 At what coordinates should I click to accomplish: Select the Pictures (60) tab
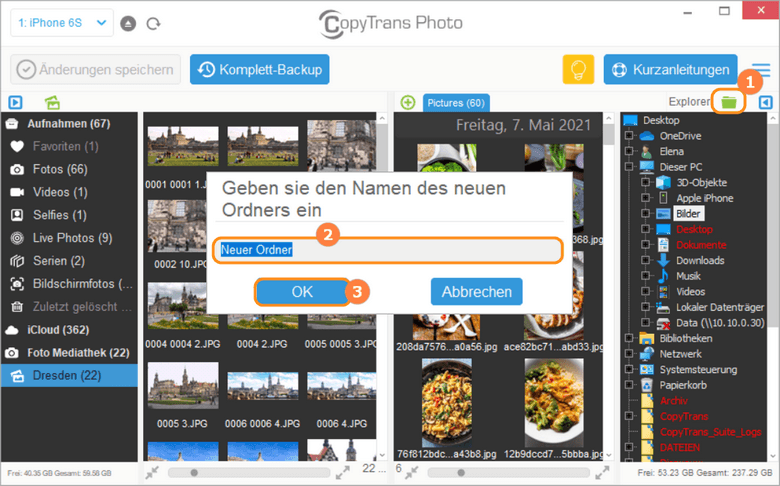tap(456, 103)
